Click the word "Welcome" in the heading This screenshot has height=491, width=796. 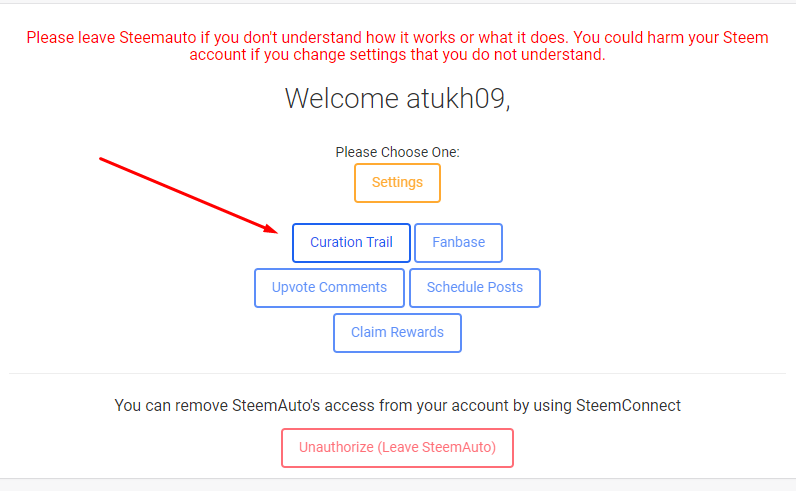(x=338, y=98)
